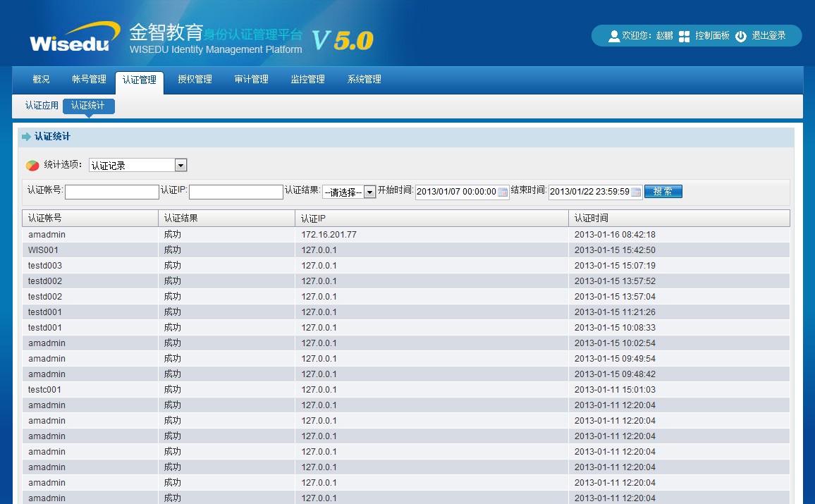Click the 退出登录 power icon

740,36
